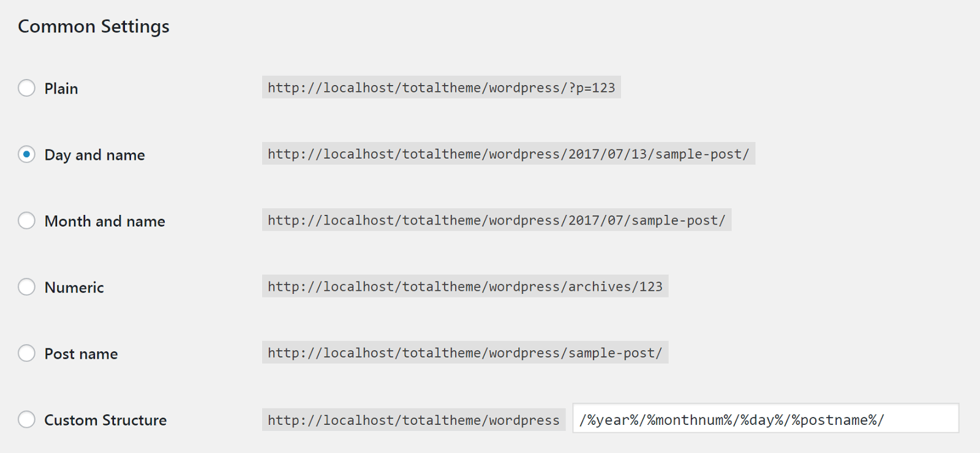This screenshot has height=453, width=980.
Task: Click the "Plain" label text
Action: [x=61, y=89]
